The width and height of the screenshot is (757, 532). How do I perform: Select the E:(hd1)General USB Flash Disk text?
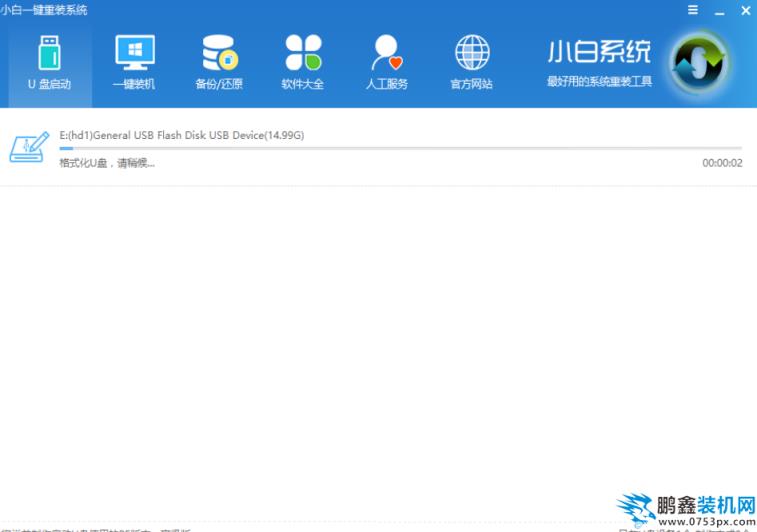(182, 135)
